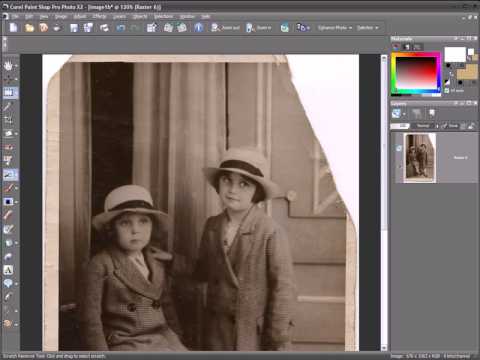Activate the Text tool
Image resolution: width=480 pixels, height=360 pixels.
coord(8,270)
